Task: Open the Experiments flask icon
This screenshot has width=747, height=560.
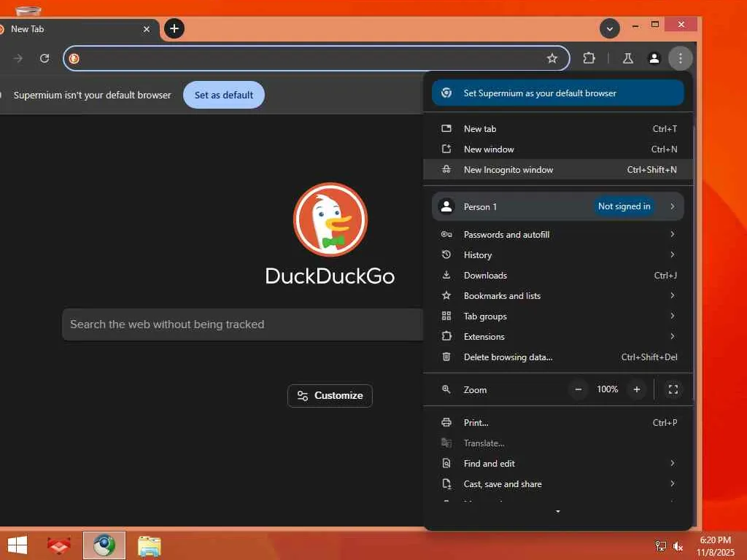Action: pos(628,58)
